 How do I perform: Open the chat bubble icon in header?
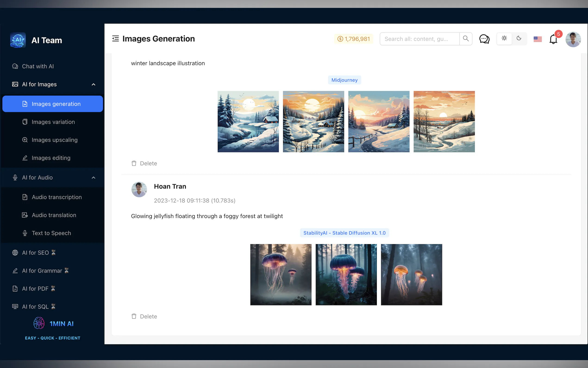[x=484, y=39]
